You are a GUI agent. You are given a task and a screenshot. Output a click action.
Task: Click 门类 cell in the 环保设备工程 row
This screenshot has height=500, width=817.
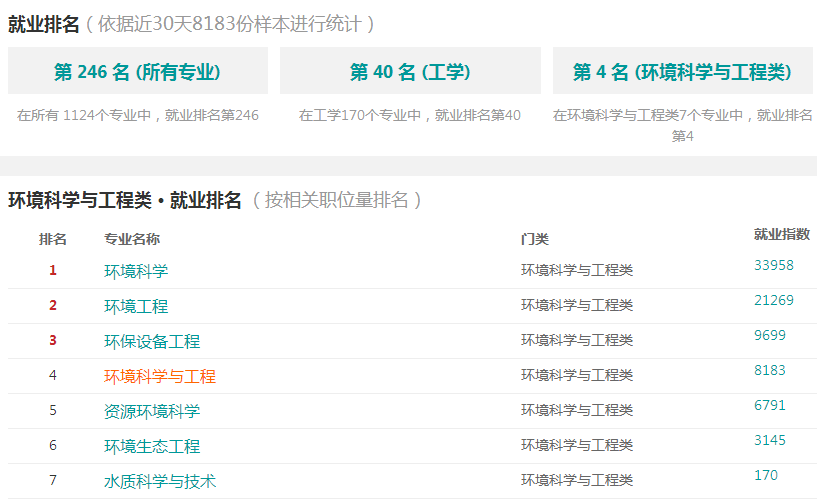[577, 340]
